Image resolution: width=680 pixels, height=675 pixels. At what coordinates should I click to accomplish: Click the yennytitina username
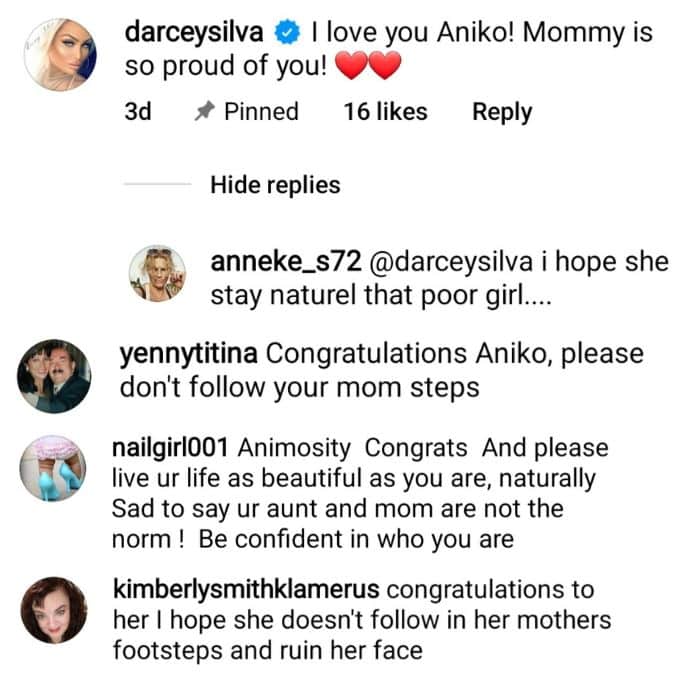point(188,354)
